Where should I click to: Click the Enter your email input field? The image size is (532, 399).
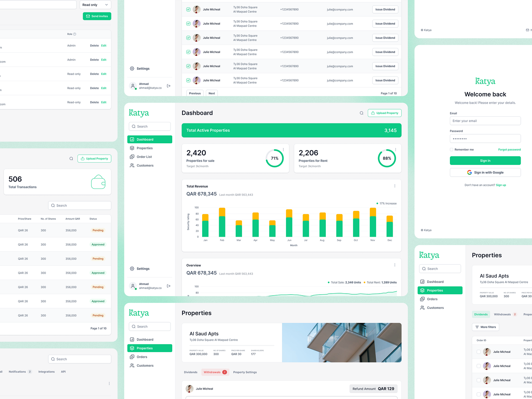click(485, 121)
